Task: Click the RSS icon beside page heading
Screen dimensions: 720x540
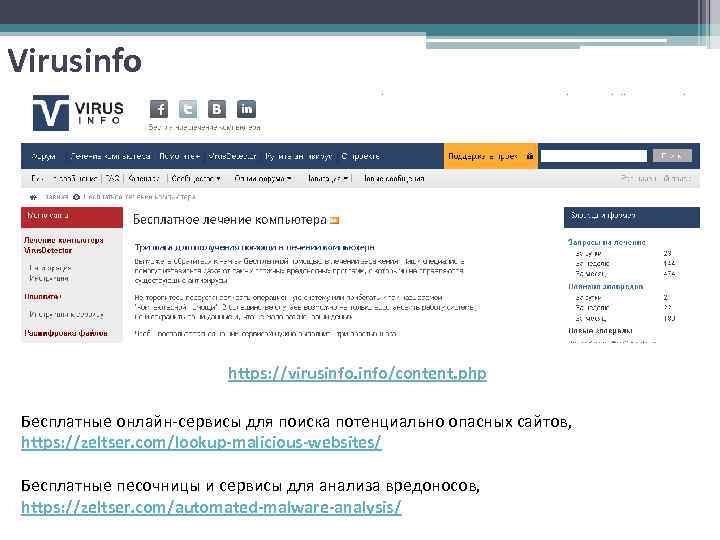Action: (x=335, y=221)
